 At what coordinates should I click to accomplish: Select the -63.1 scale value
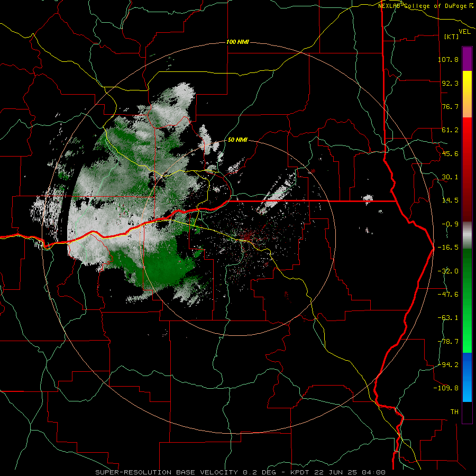[x=448, y=318]
